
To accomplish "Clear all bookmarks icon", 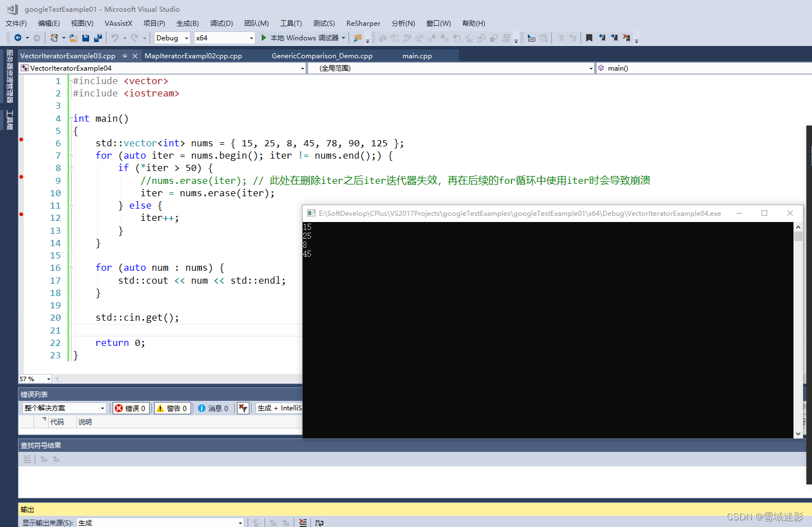I will 627,38.
